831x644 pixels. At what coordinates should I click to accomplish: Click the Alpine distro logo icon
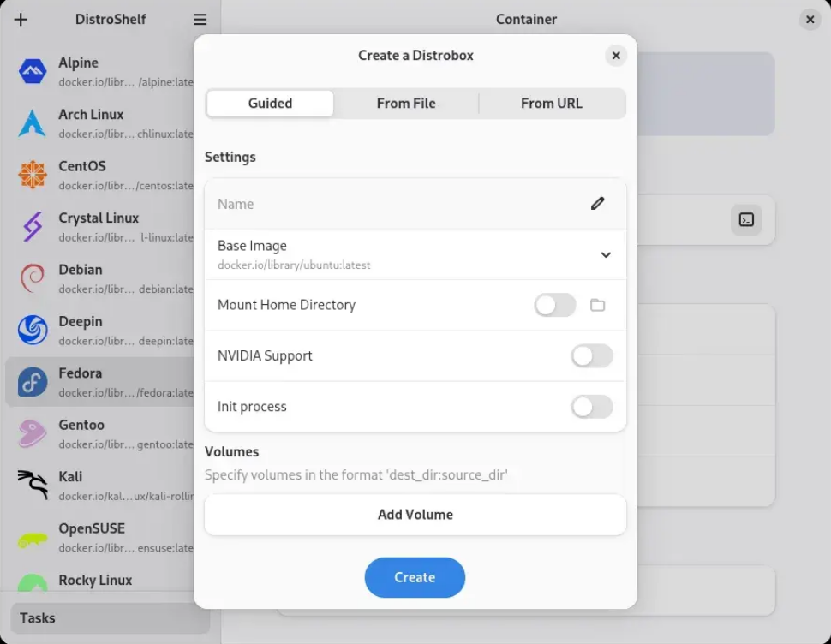click(33, 72)
